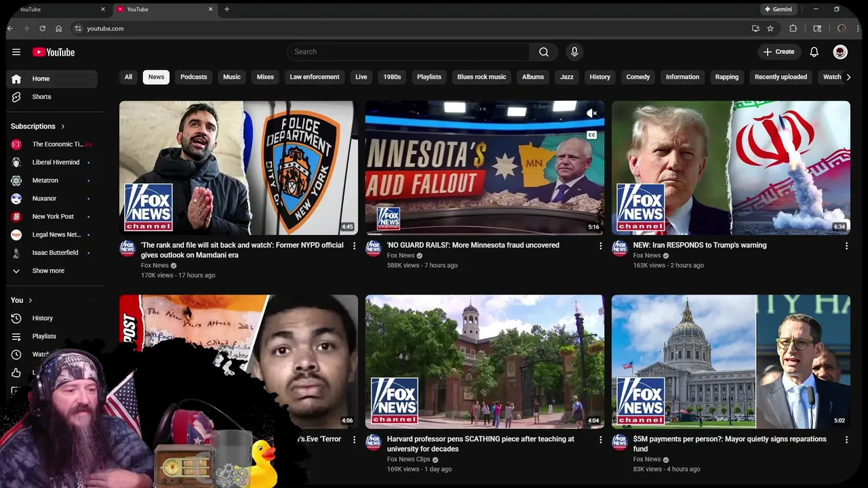Open Playlists in the sidebar

click(53, 337)
